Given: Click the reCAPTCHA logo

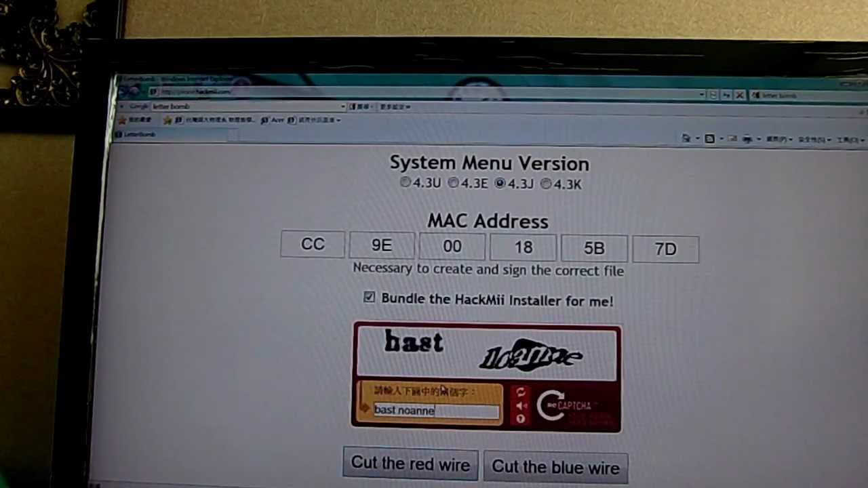Looking at the screenshot, I should tap(564, 405).
